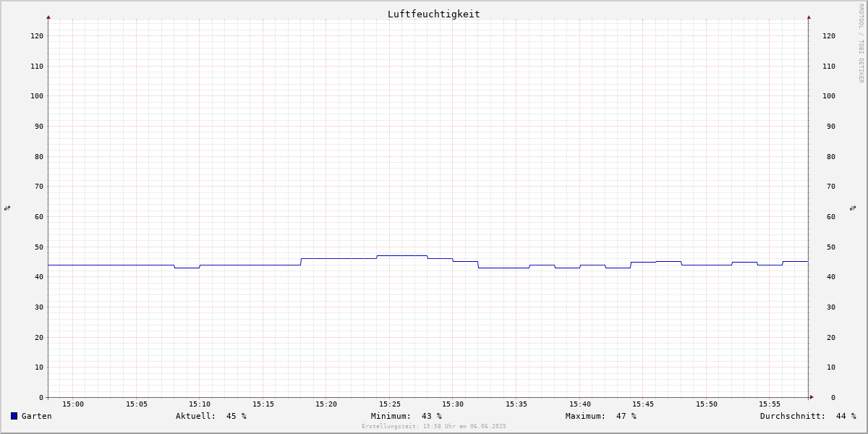Click the 15:40 time axis label
The width and height of the screenshot is (868, 434).
click(x=580, y=404)
